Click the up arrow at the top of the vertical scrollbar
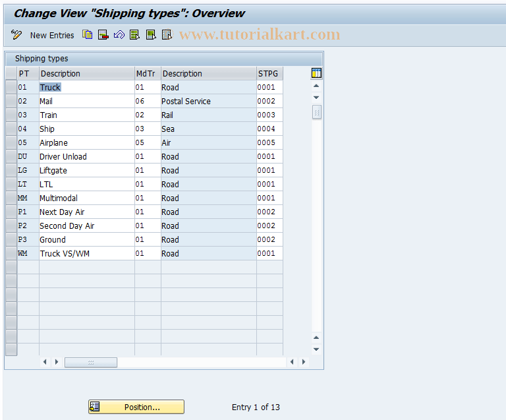The height and width of the screenshot is (420, 506). [316, 86]
